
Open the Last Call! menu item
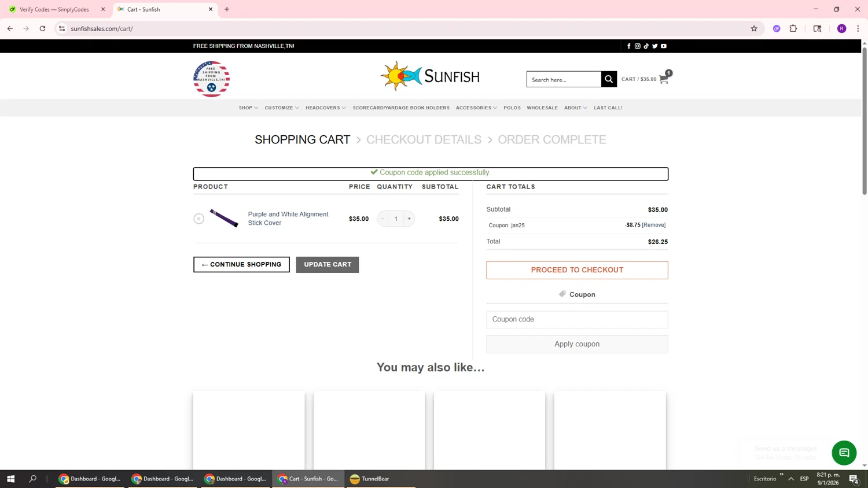tap(608, 108)
